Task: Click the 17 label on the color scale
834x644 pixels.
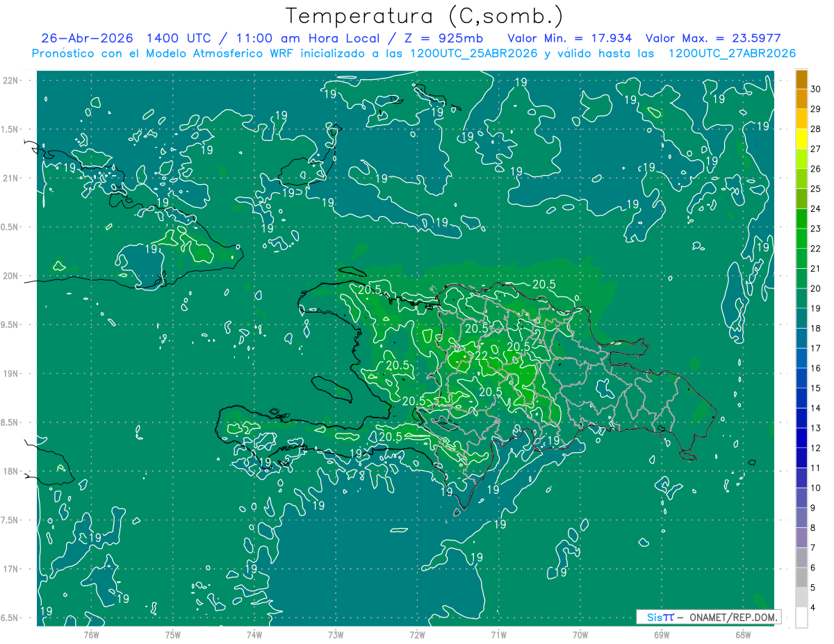Action: 816,348
